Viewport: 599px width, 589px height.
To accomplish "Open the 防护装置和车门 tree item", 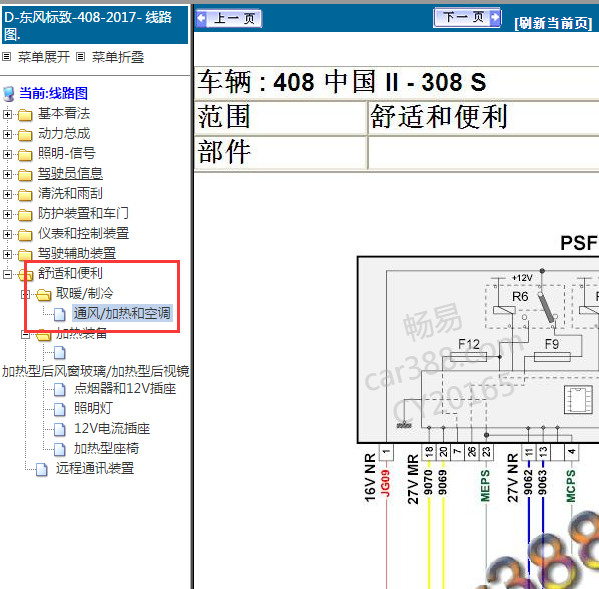I will (x=83, y=213).
